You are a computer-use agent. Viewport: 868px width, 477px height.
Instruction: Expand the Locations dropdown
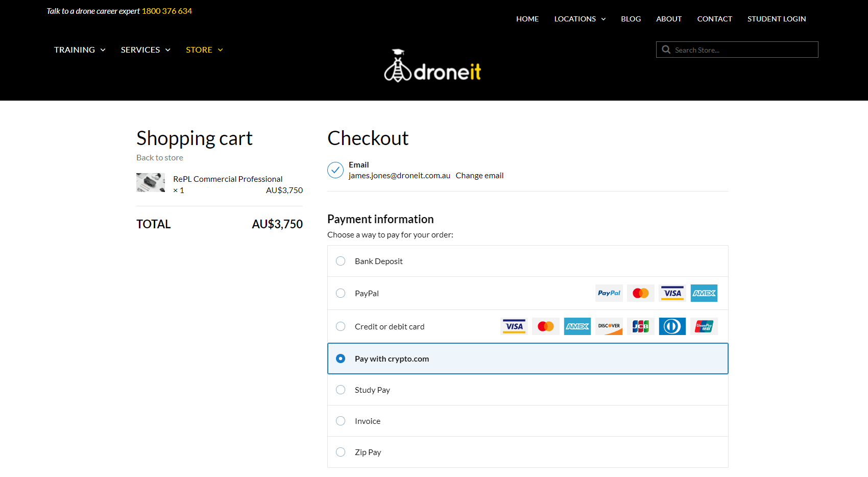[x=580, y=19]
